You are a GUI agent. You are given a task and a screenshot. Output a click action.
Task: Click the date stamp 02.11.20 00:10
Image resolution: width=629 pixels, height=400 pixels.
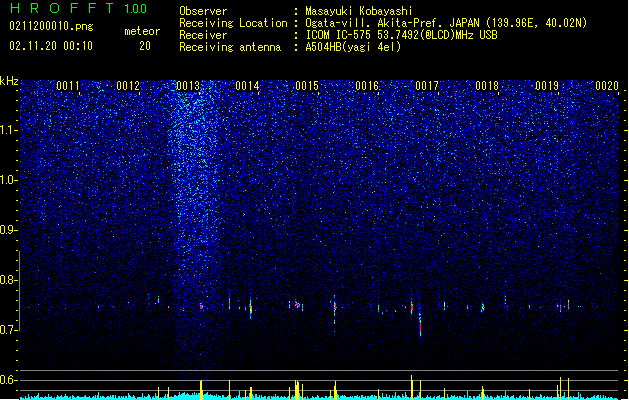tap(51, 46)
